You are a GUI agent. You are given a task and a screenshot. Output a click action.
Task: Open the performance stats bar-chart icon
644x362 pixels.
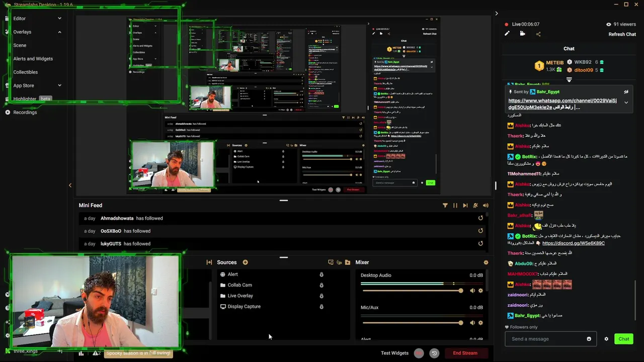(x=81, y=353)
